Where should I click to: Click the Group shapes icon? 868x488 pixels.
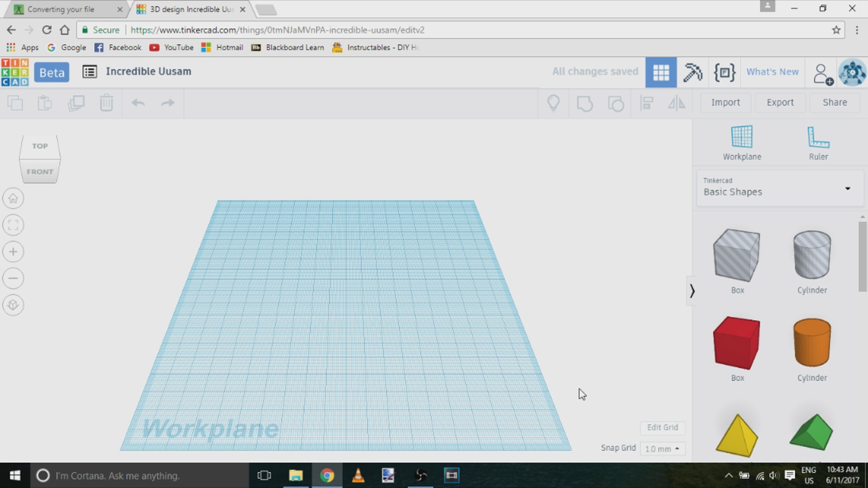pos(585,103)
